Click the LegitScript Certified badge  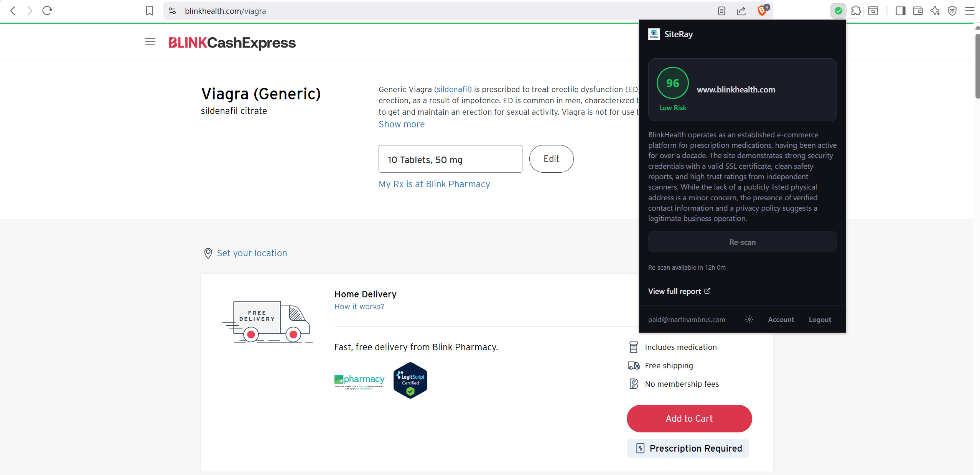point(410,380)
